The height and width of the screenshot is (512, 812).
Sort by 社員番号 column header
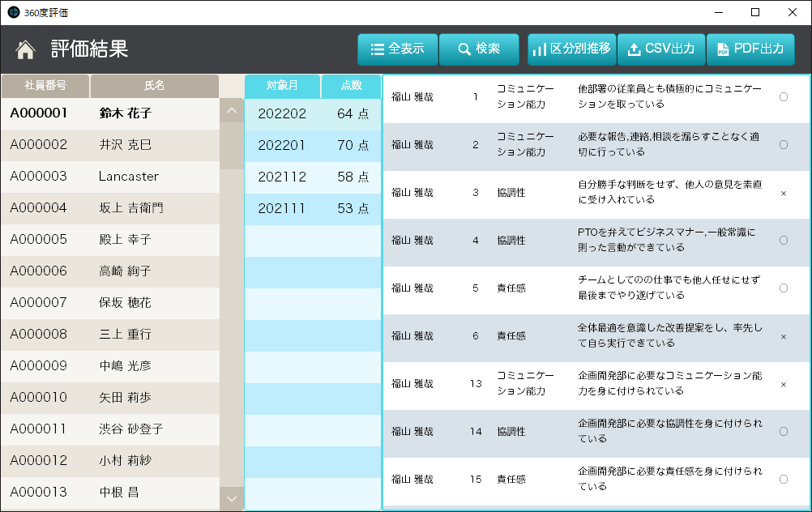(x=45, y=86)
